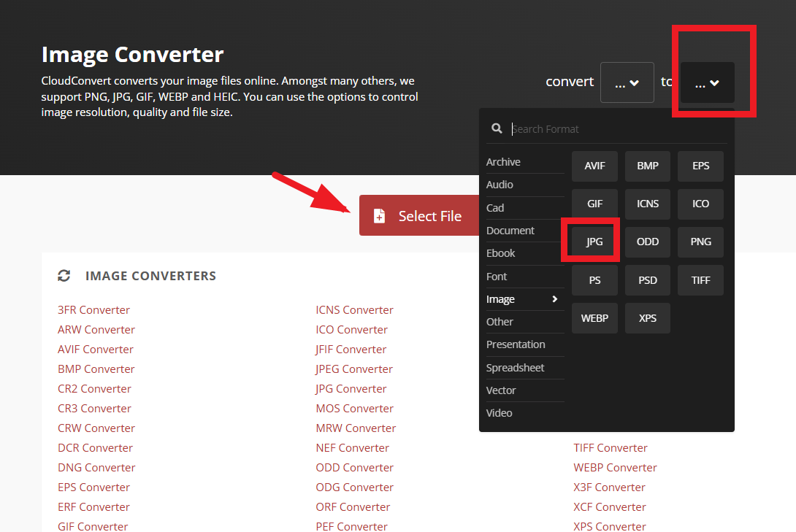Open EPS Converter link
Viewport: 796px width, 532px height.
click(93, 488)
